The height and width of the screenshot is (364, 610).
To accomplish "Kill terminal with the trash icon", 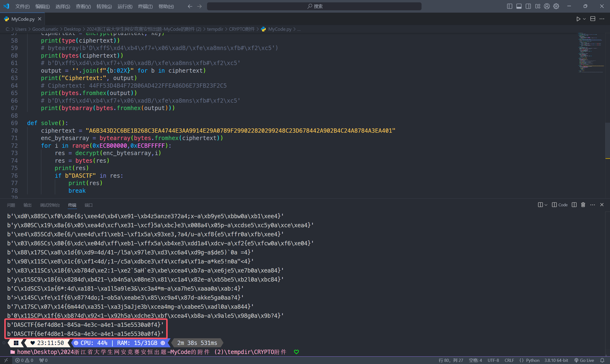I will [583, 205].
